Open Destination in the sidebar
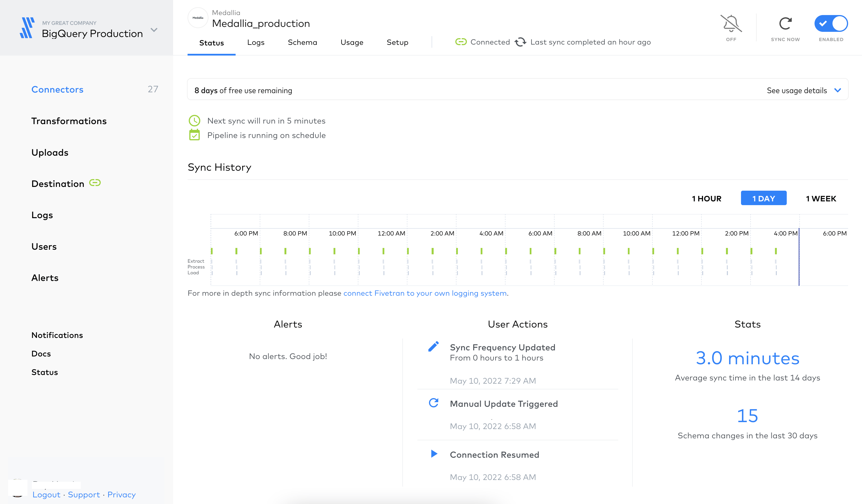This screenshot has width=862, height=504. 58,184
